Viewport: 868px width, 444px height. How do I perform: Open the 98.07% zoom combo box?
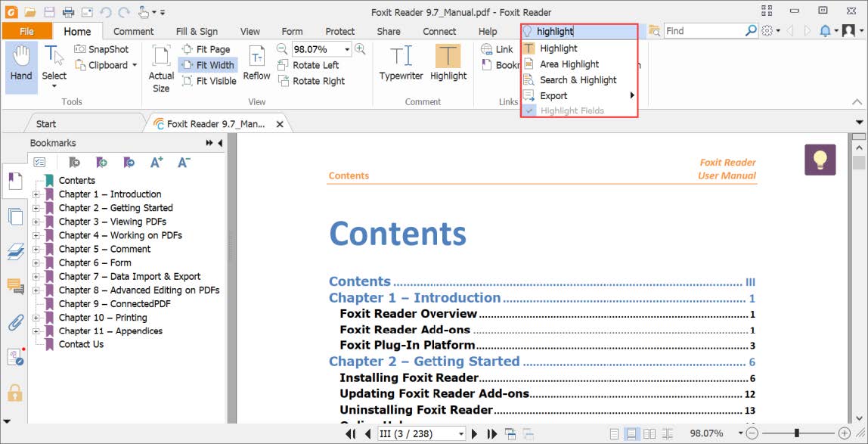click(321, 49)
